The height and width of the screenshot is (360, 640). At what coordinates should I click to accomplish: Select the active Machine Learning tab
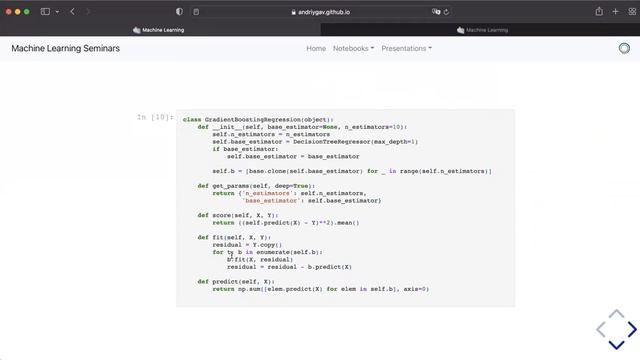pos(160,30)
